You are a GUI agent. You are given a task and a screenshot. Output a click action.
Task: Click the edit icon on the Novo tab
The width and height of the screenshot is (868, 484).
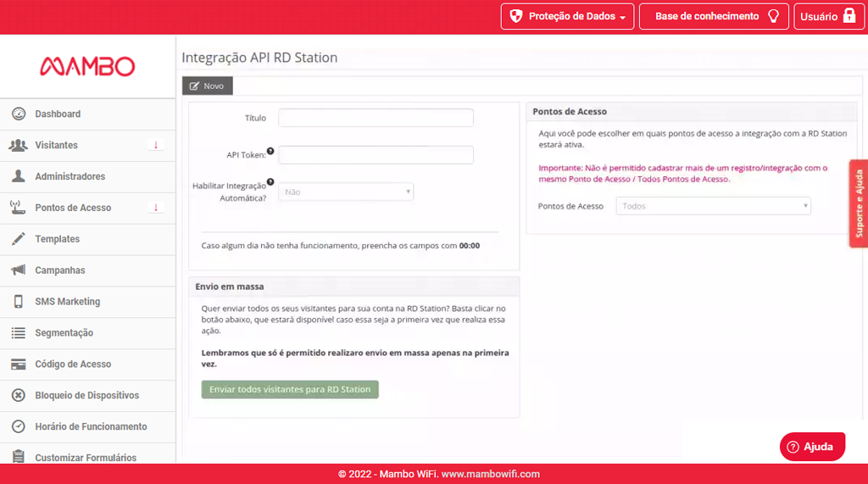194,86
